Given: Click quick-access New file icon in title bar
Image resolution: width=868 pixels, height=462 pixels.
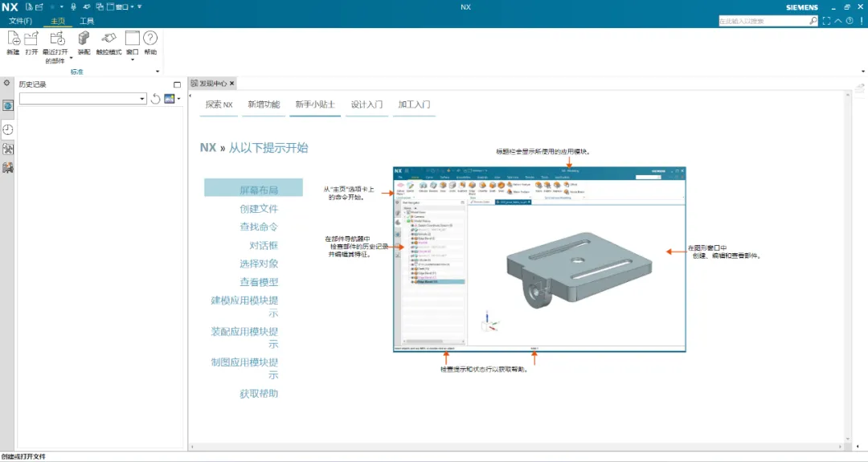Looking at the screenshot, I should [x=30, y=7].
